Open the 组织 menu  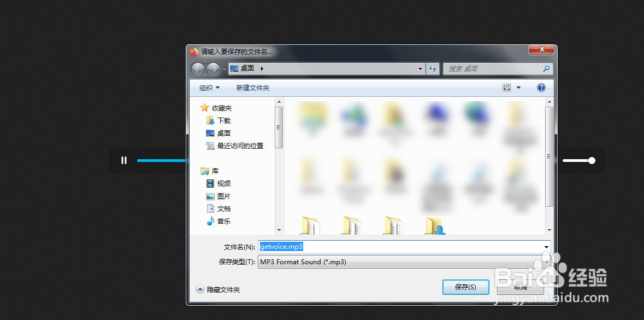pyautogui.click(x=209, y=88)
